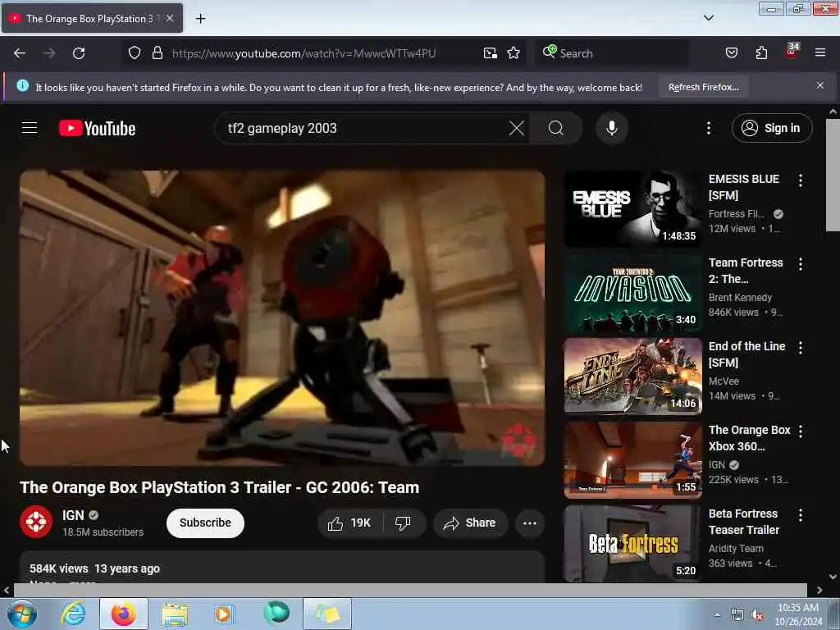This screenshot has height=630, width=840.
Task: Click the Refresh Firefox button
Action: pos(703,87)
